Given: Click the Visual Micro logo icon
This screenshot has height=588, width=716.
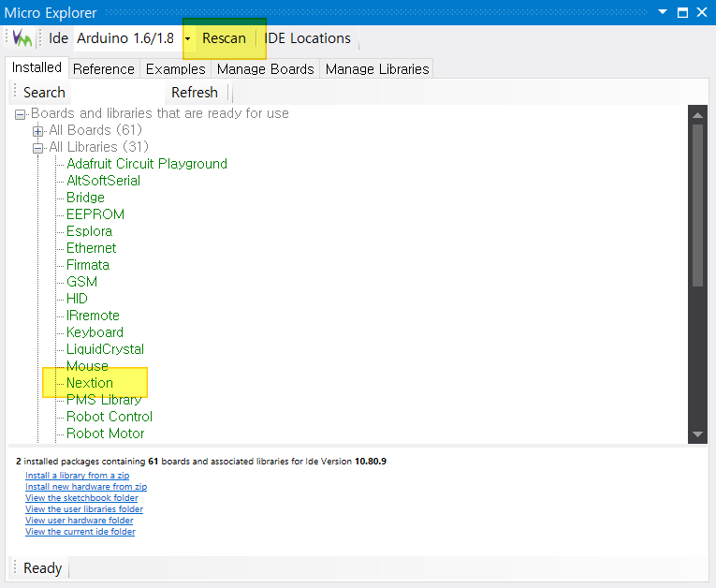Looking at the screenshot, I should 22,38.
